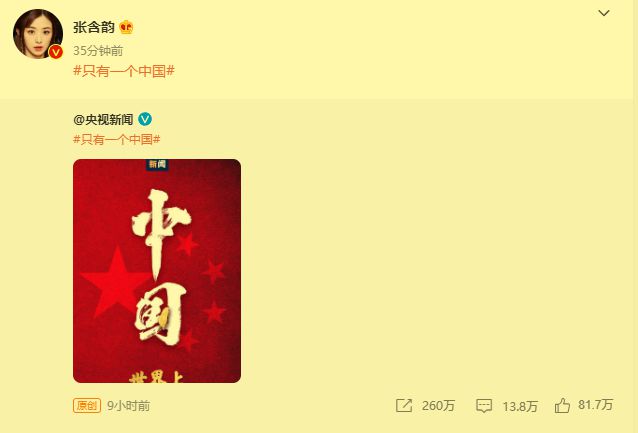Click the orange verified V badge on avatar
The height and width of the screenshot is (433, 638).
pos(56,52)
